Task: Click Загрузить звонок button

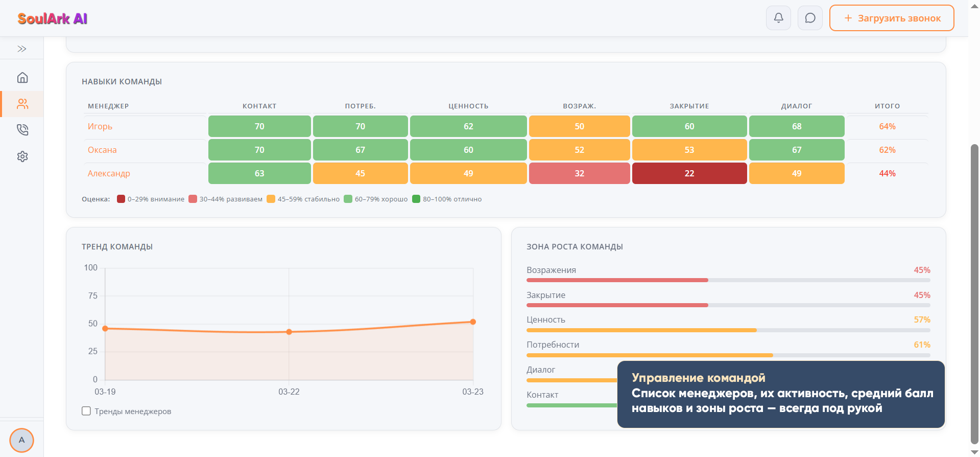Action: tap(892, 18)
